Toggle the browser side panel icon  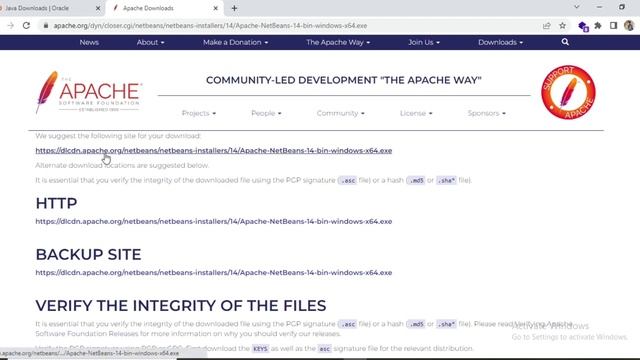(613, 26)
